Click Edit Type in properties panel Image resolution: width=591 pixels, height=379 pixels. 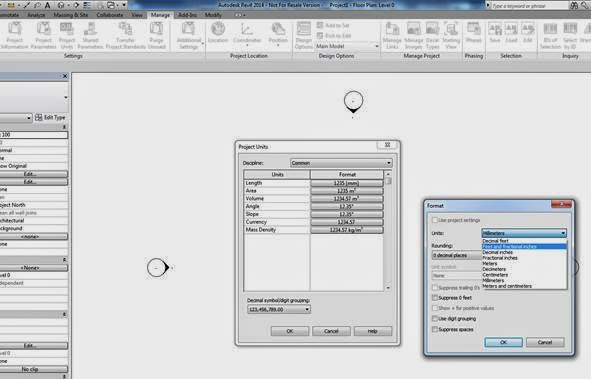[50, 118]
